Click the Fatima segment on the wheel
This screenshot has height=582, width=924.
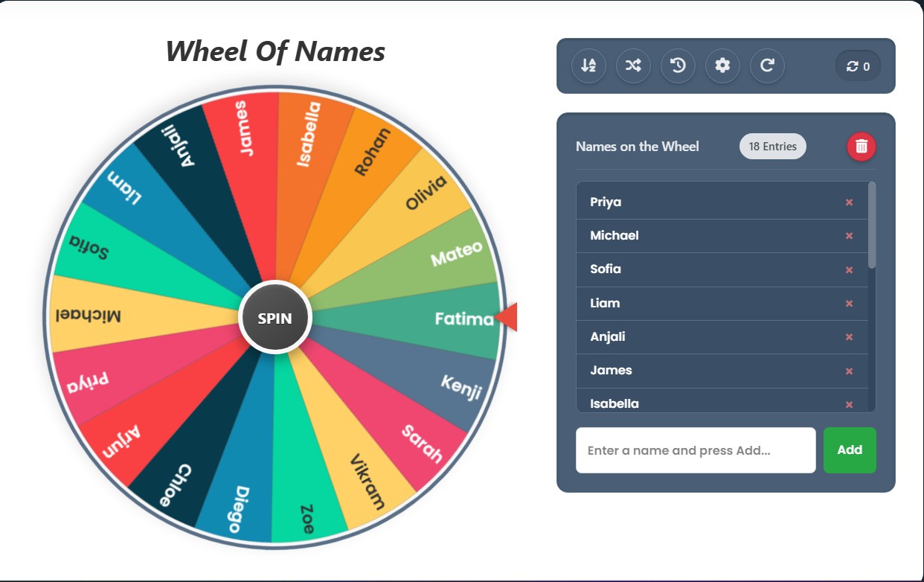pyautogui.click(x=446, y=319)
